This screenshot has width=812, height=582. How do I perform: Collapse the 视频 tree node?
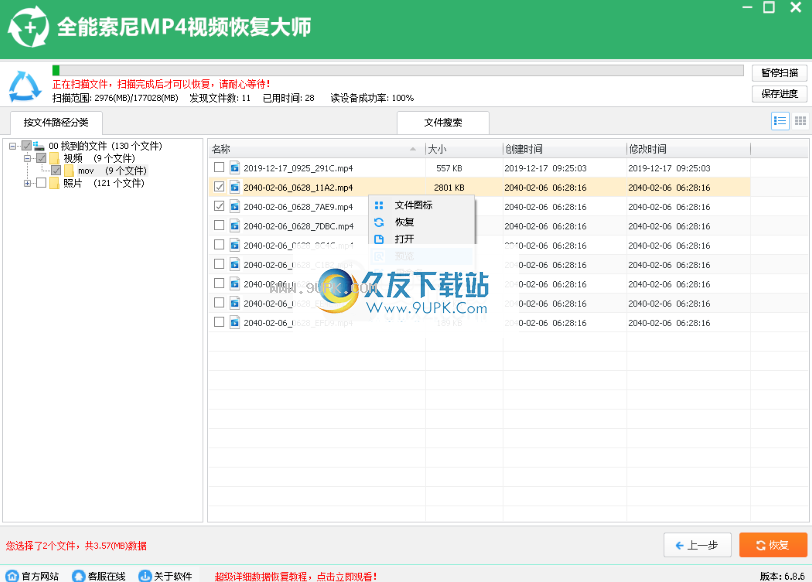27,158
